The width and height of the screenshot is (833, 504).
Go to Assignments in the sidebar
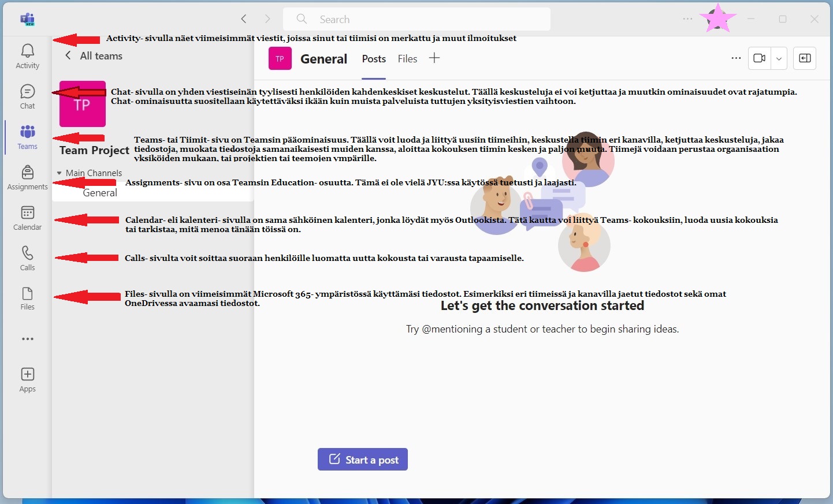(27, 177)
